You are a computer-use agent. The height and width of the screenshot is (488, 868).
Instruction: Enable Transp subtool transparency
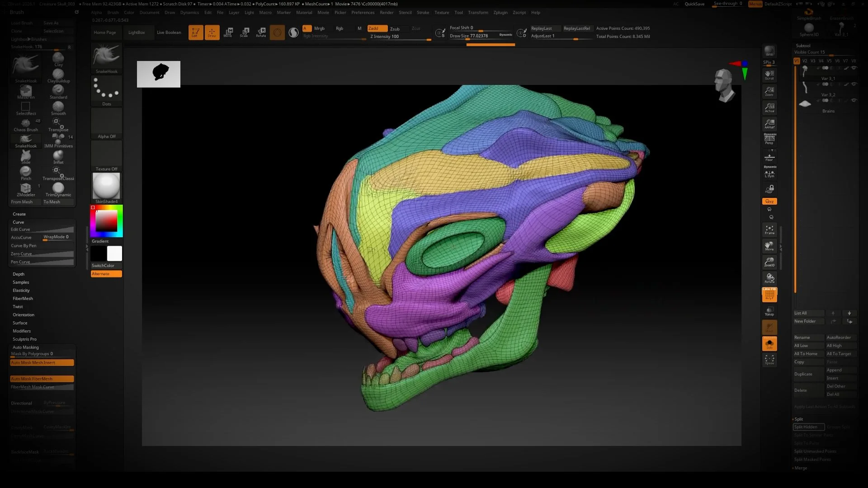tap(769, 311)
